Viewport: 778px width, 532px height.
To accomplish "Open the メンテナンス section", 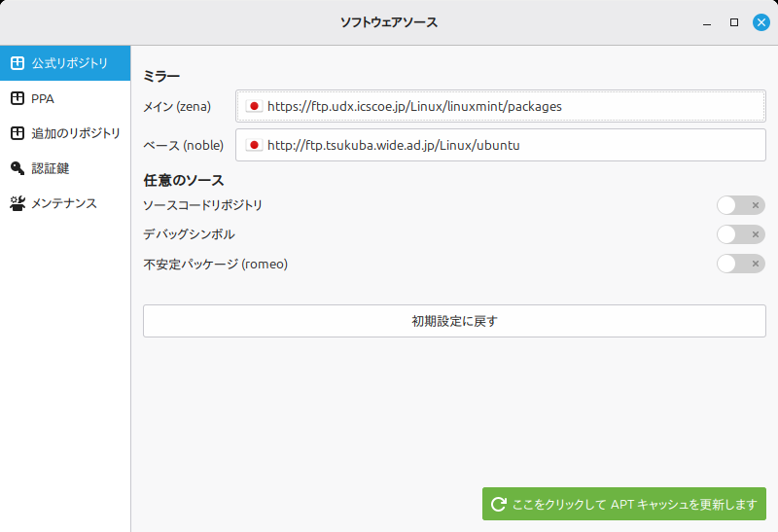I will pos(65,203).
